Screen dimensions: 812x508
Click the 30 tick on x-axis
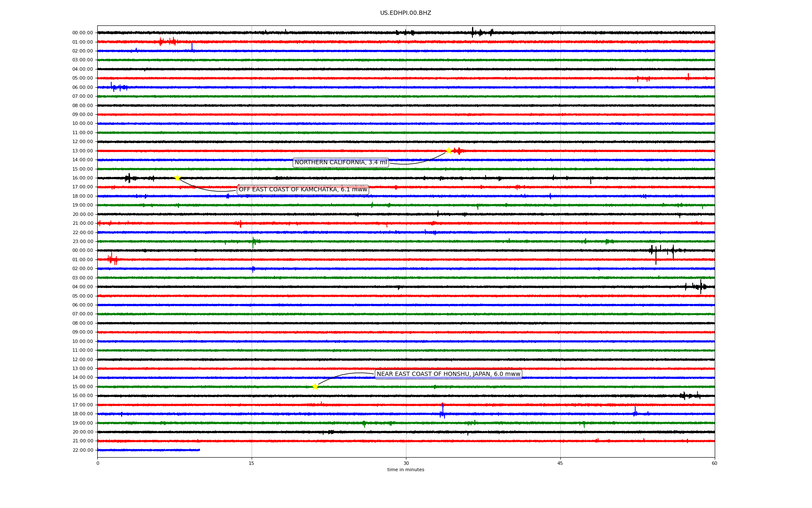[x=406, y=463]
